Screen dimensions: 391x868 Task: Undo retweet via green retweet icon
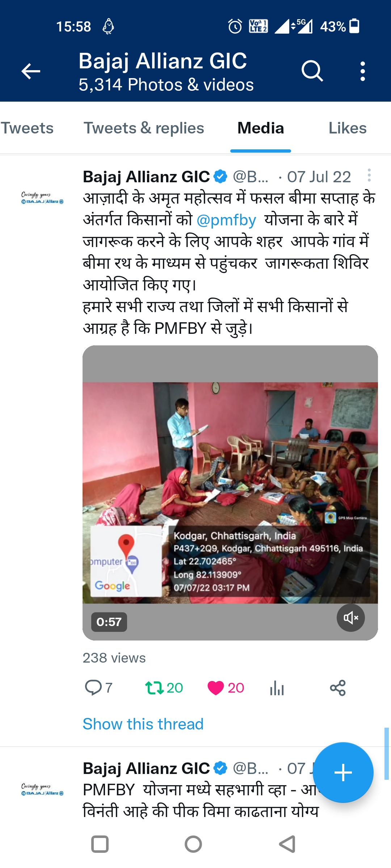[155, 688]
